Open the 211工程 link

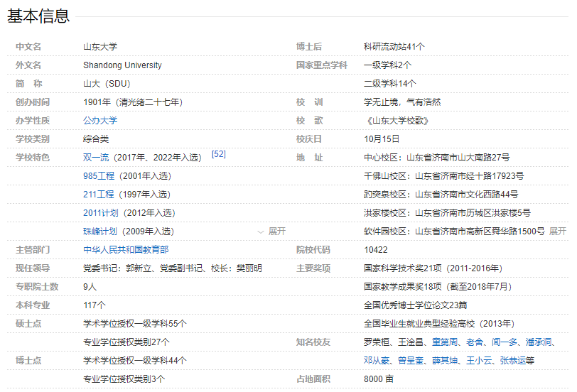pos(98,195)
